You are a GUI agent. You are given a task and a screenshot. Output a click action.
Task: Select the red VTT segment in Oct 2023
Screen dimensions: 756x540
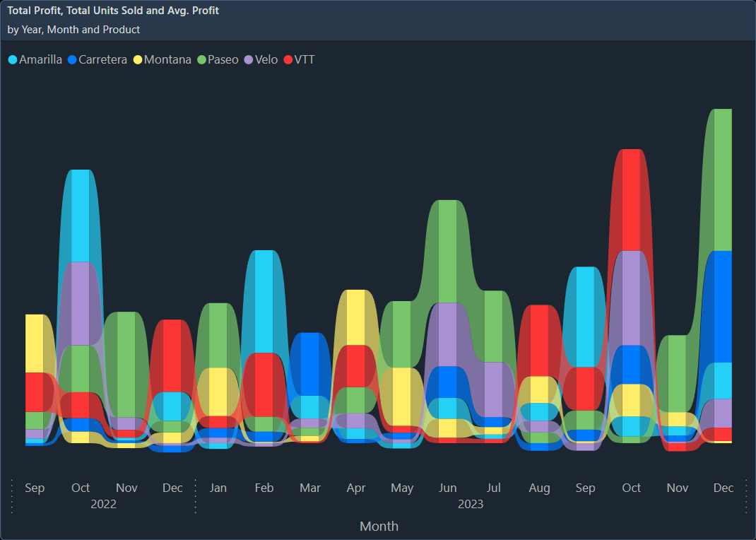(631, 199)
